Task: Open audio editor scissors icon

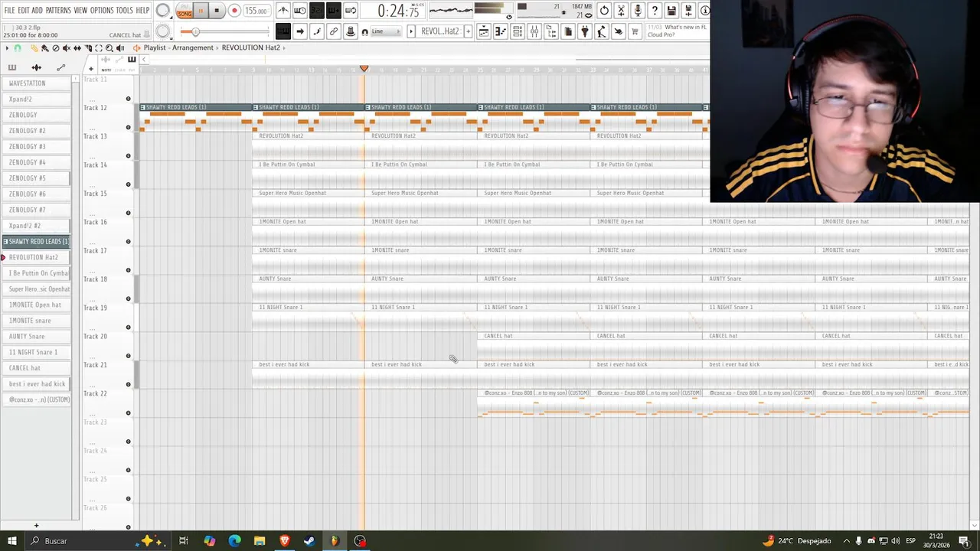Action: [621, 11]
